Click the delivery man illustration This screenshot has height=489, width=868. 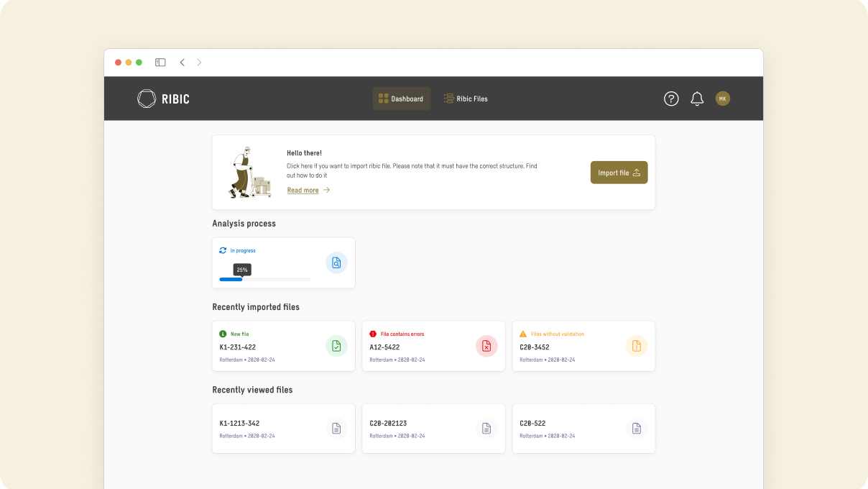coord(249,173)
